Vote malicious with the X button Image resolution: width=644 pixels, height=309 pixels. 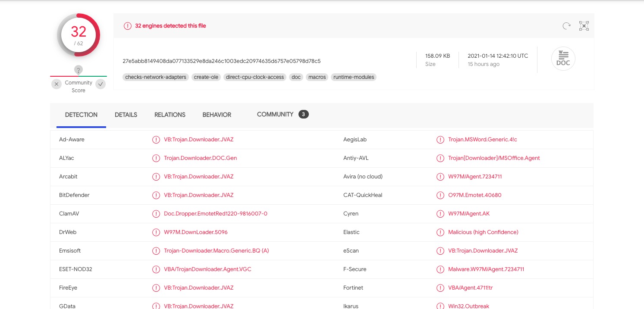click(57, 84)
